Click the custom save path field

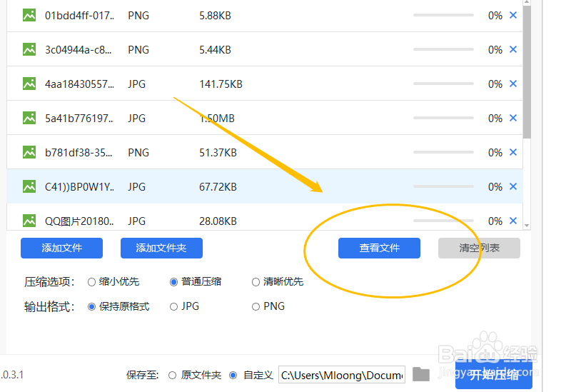pyautogui.click(x=342, y=375)
